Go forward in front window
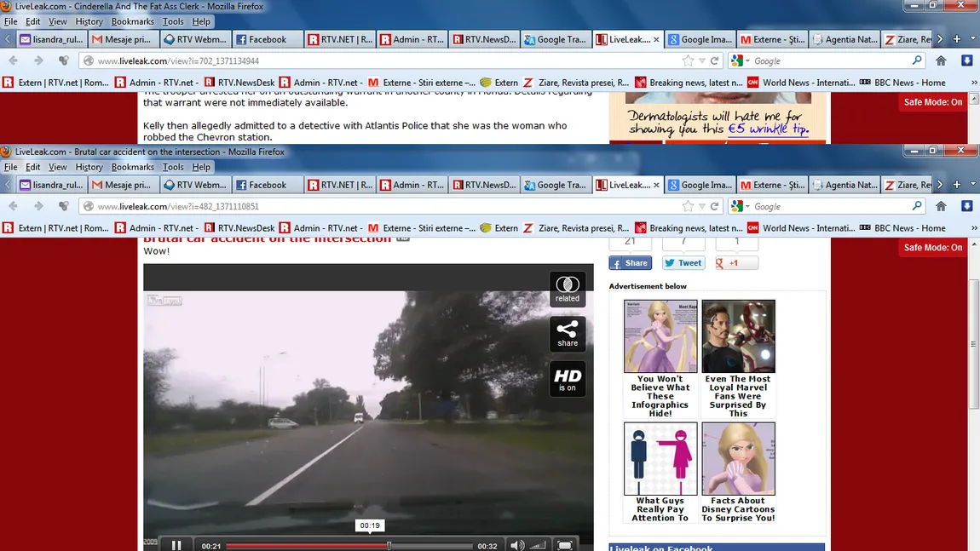This screenshot has height=551, width=980. (38, 206)
